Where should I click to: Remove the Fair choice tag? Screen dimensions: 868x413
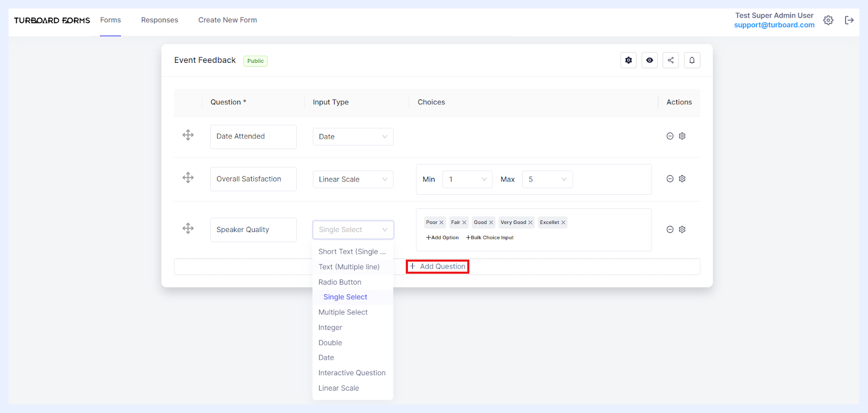pos(464,222)
